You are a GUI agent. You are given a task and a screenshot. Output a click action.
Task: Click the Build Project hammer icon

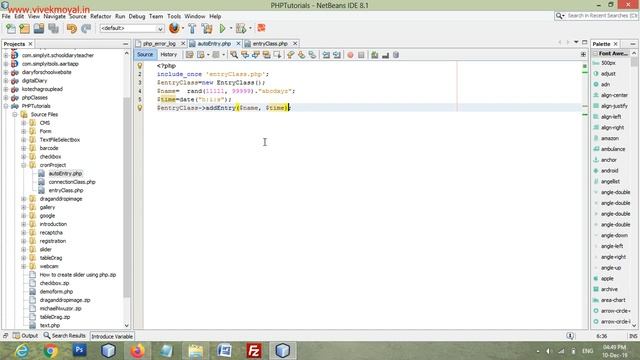tap(192, 28)
